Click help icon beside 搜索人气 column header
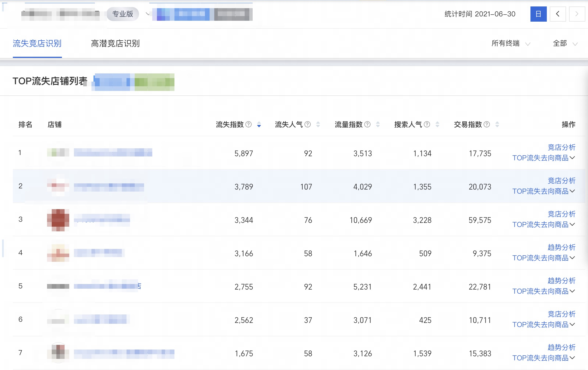This screenshot has width=588, height=370. point(427,124)
